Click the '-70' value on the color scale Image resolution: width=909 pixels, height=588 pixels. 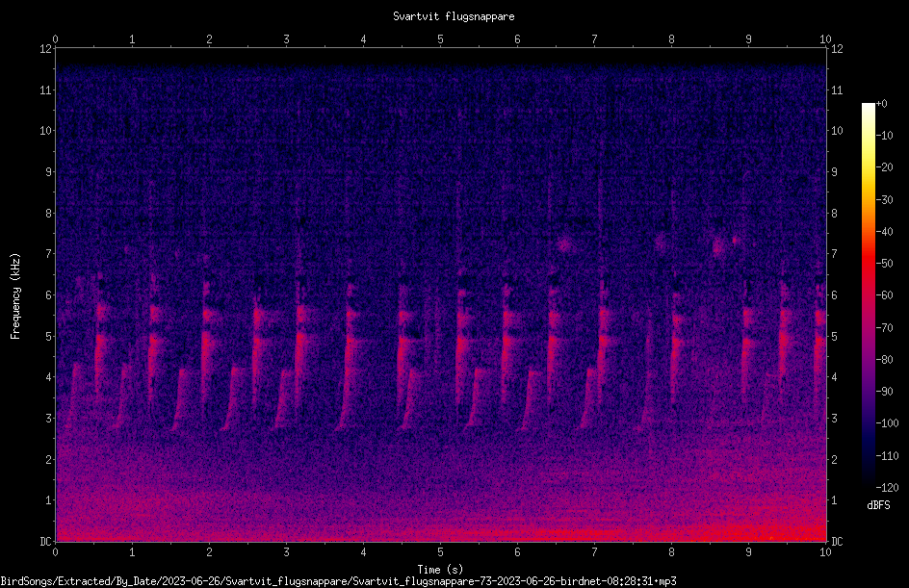[884, 328]
